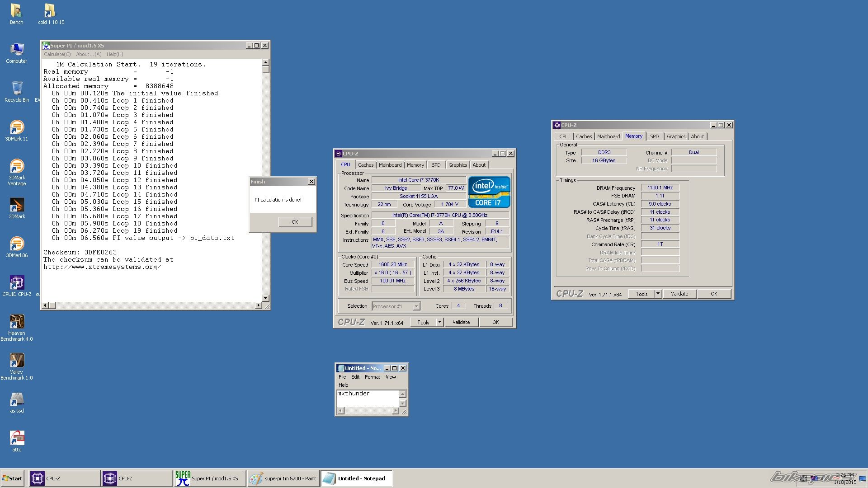The width and height of the screenshot is (868, 488).
Task: Select the Recycle Bin icon
Action: 17,89
